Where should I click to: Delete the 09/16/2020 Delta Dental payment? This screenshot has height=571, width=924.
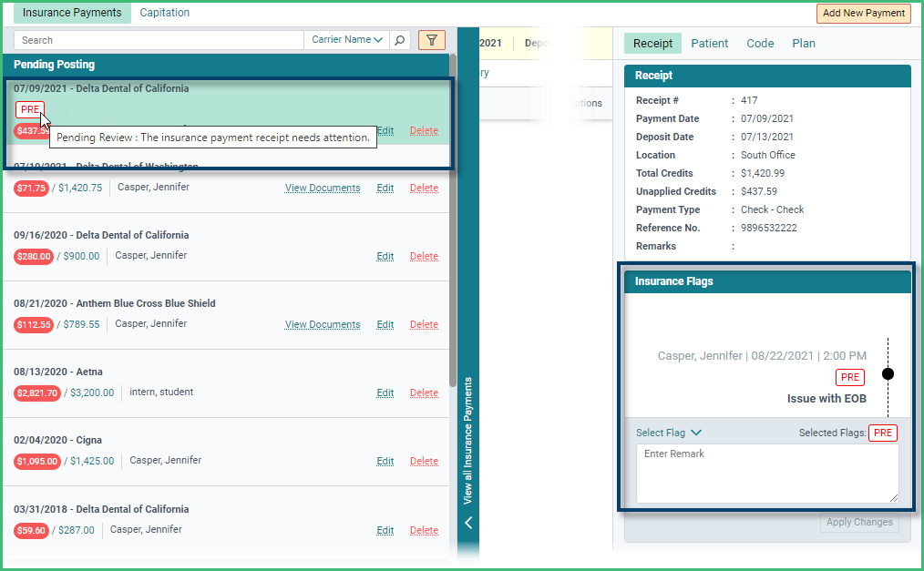(x=424, y=256)
